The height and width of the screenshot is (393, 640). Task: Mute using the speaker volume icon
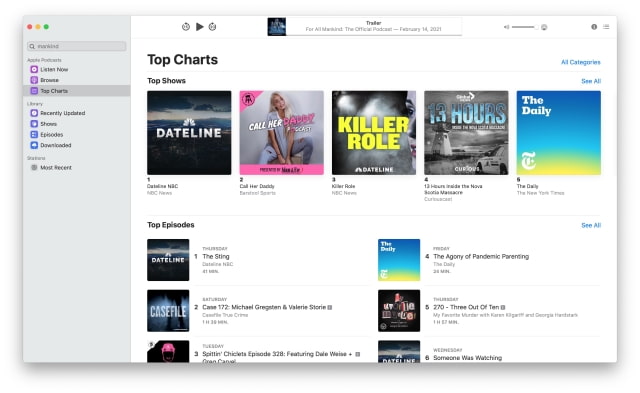point(506,27)
